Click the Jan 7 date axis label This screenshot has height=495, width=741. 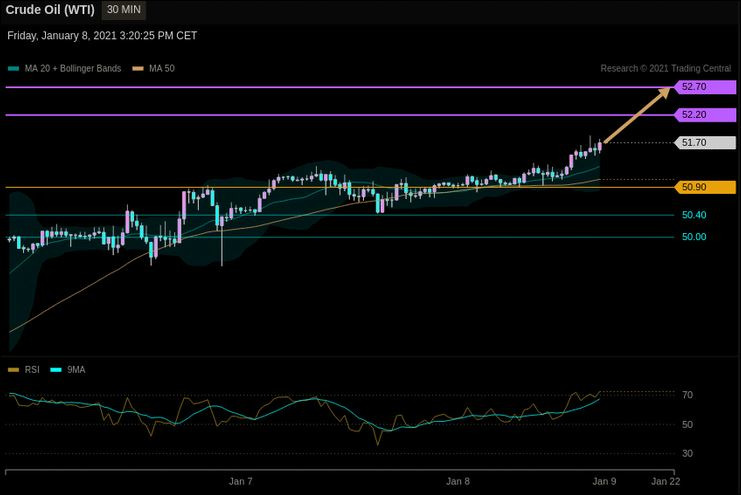coord(241,481)
